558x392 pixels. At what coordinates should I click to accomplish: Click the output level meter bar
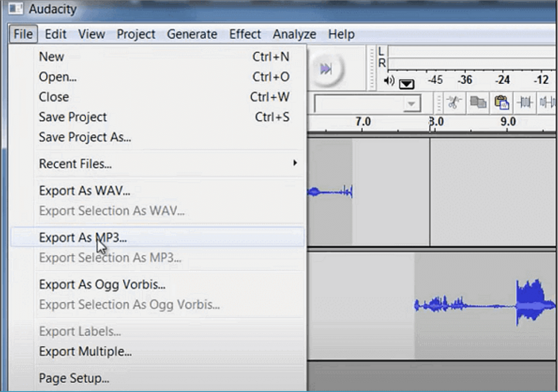473,58
